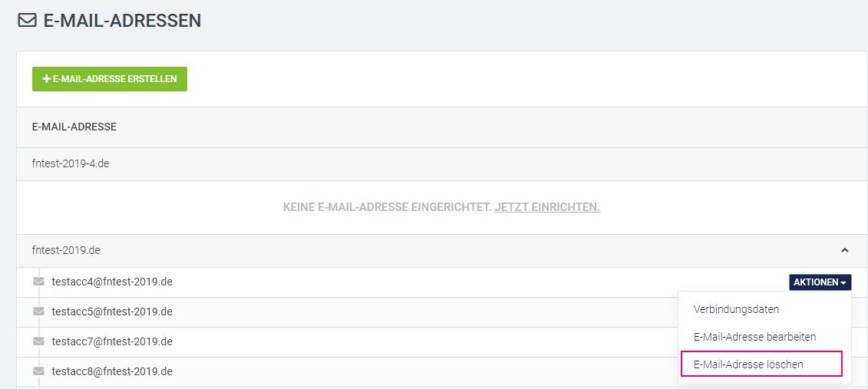Click the E-MAIL-ADRESSE column header
Screen dimensions: 868x389
pyautogui.click(x=74, y=127)
